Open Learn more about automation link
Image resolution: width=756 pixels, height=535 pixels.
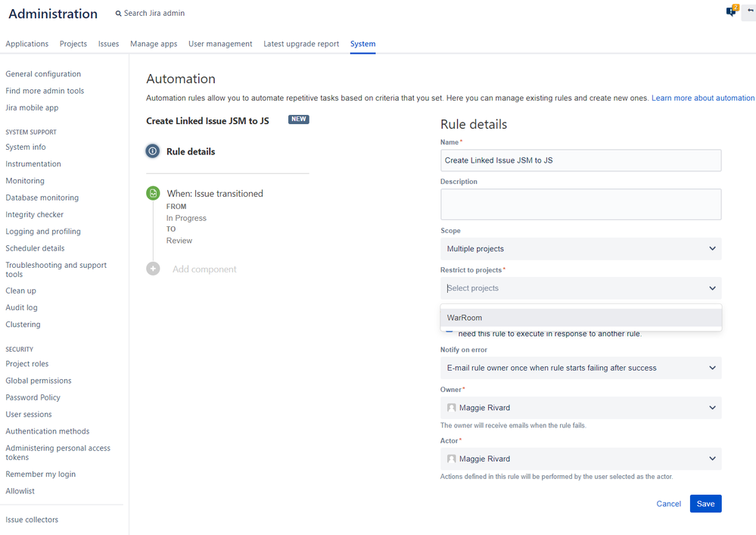(x=703, y=98)
